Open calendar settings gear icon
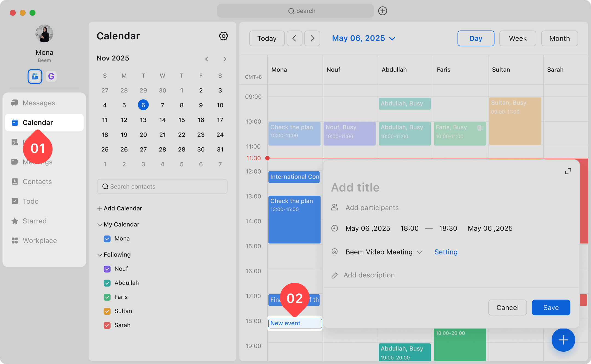 pyautogui.click(x=223, y=36)
